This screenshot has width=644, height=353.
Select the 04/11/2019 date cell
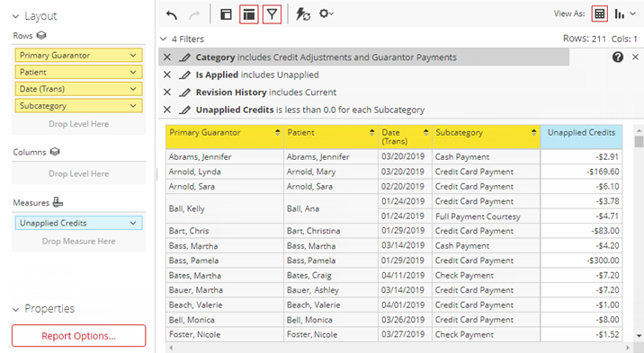(x=405, y=275)
